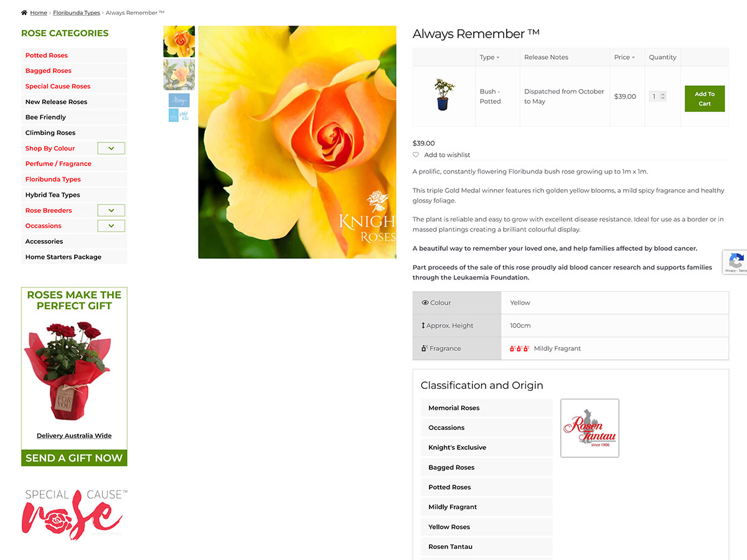Sort table by Price column

(x=624, y=57)
